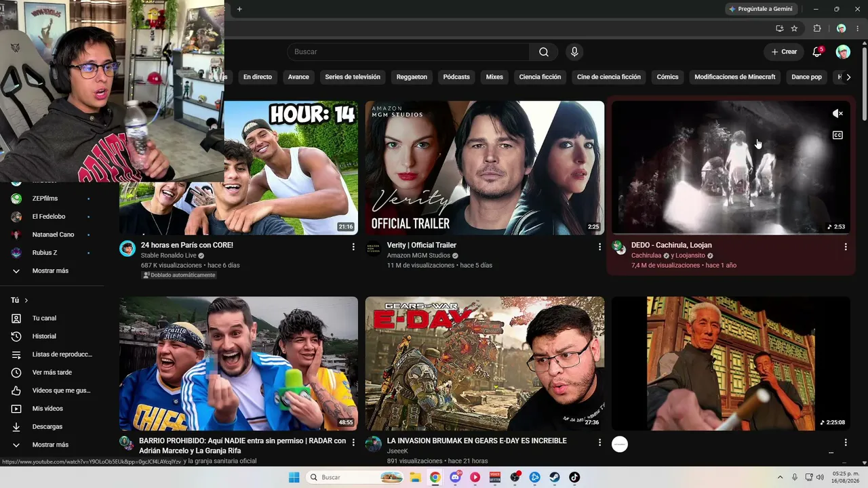
Task: Open the YouTube account avatar menu
Action: coord(843,52)
